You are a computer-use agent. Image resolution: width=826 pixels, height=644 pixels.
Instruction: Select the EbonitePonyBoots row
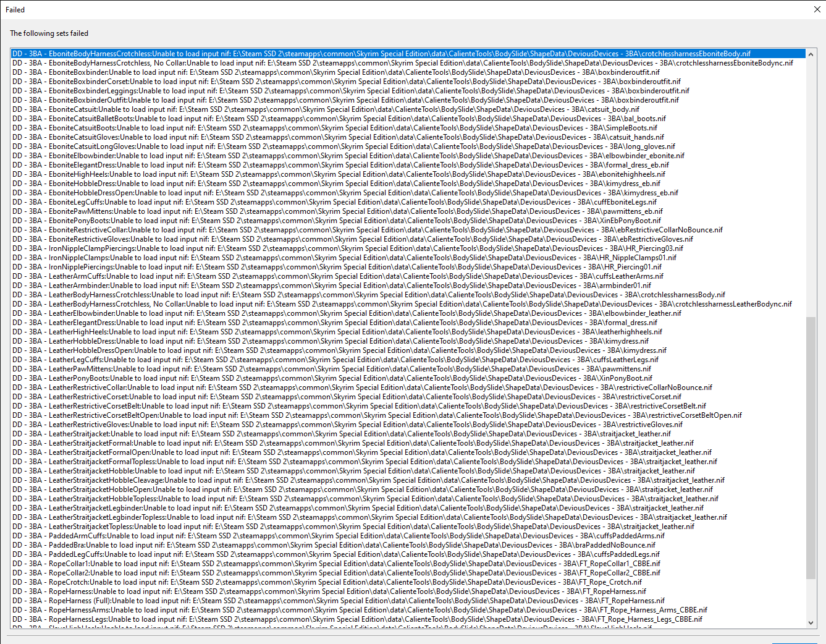pos(408,221)
